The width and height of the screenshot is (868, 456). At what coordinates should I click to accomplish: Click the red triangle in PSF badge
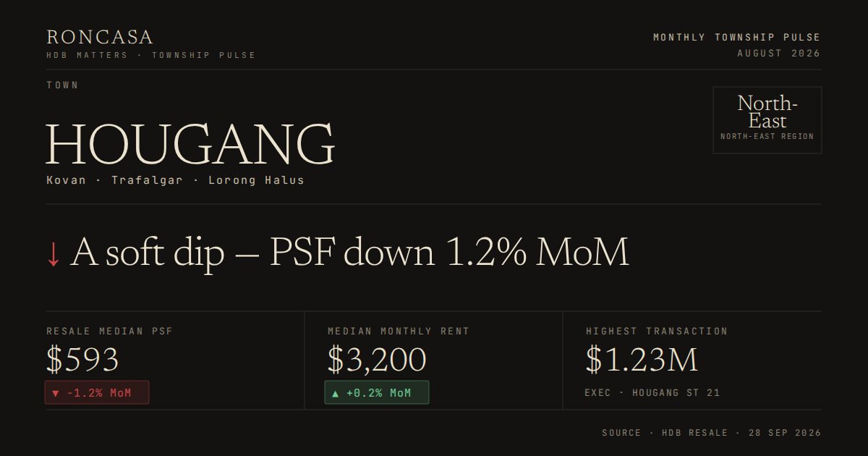56,394
